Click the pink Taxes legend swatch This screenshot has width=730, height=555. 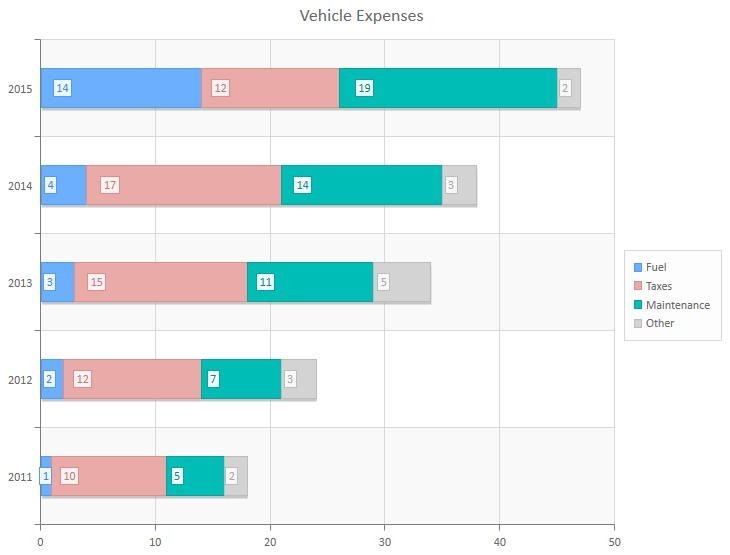[x=638, y=286]
